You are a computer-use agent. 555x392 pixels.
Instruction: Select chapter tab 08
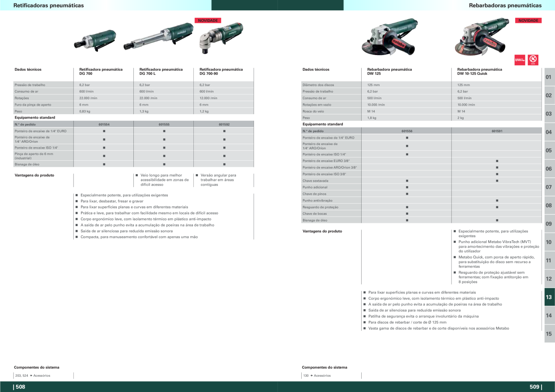click(549, 205)
